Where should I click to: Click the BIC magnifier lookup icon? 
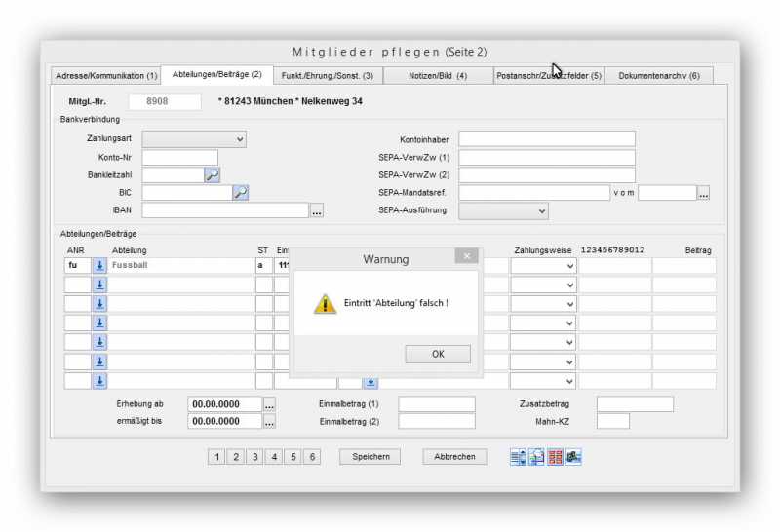tap(241, 193)
